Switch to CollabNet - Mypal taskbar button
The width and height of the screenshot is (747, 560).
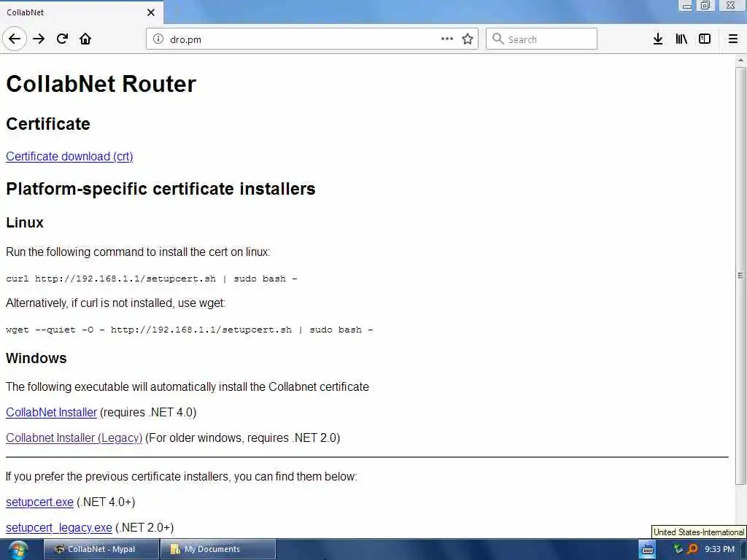click(101, 550)
